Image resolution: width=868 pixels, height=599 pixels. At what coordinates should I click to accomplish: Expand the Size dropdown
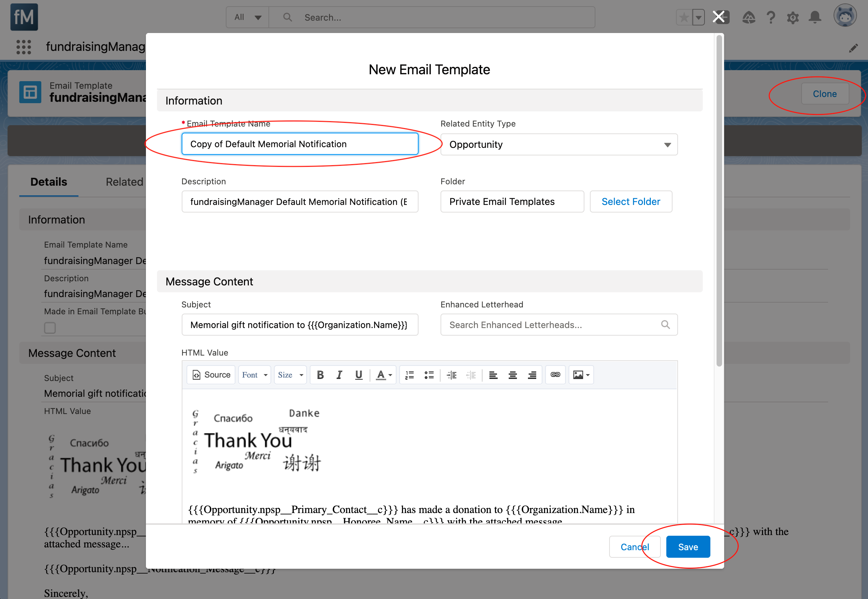click(290, 374)
